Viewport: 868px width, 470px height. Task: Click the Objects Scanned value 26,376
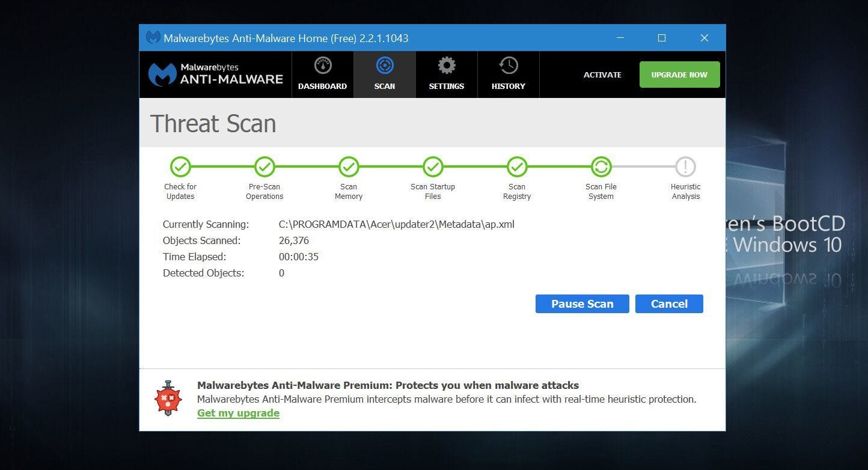294,240
